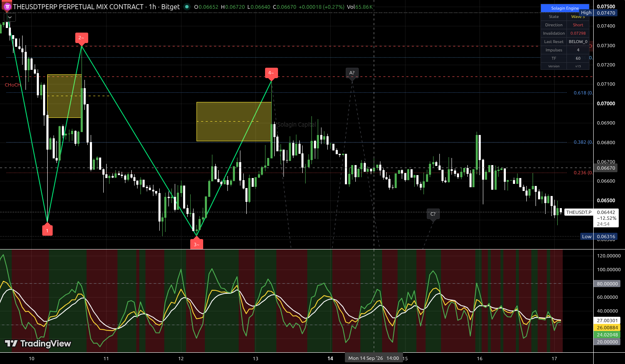Screen dimensions: 625x364
Task: Click the Low 0.06316 price label
Action: click(599, 237)
